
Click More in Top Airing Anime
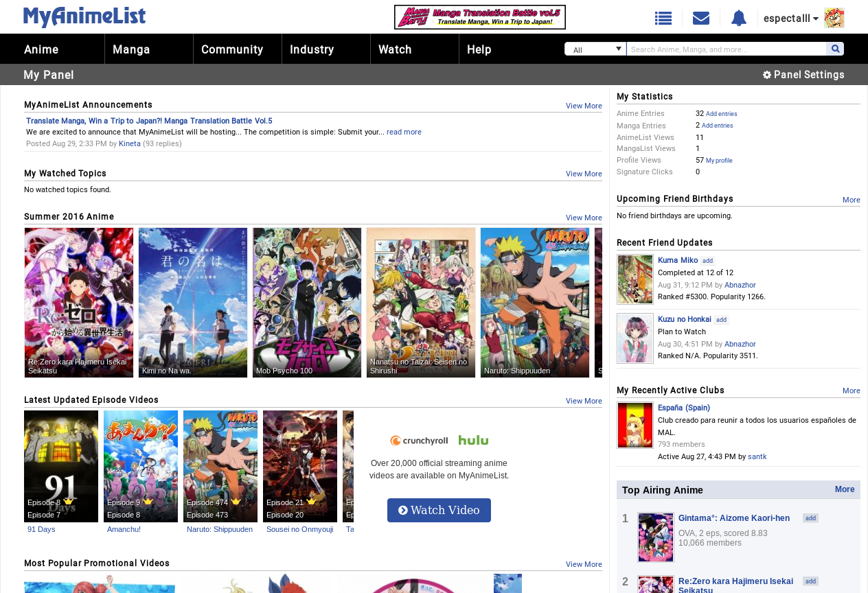point(845,489)
